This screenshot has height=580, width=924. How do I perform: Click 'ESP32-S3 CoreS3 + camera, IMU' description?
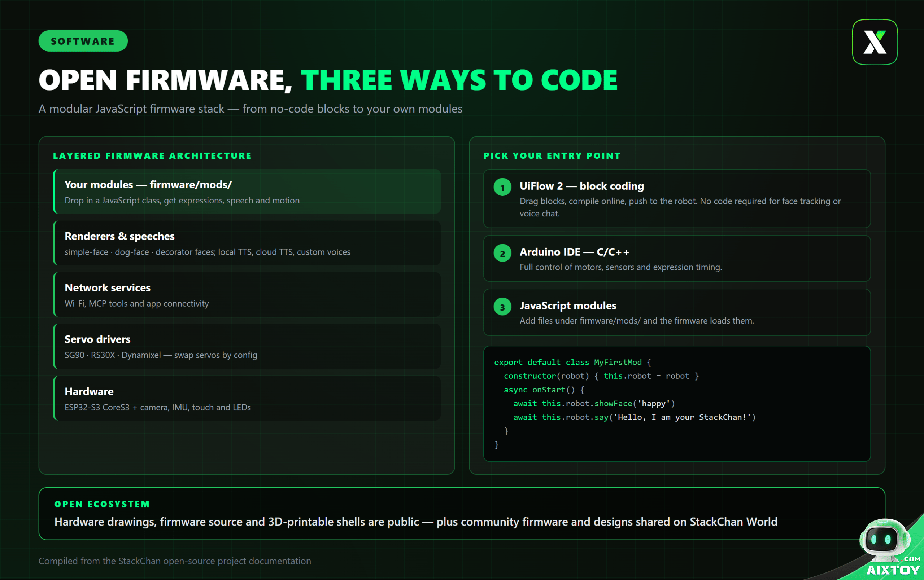click(x=157, y=407)
